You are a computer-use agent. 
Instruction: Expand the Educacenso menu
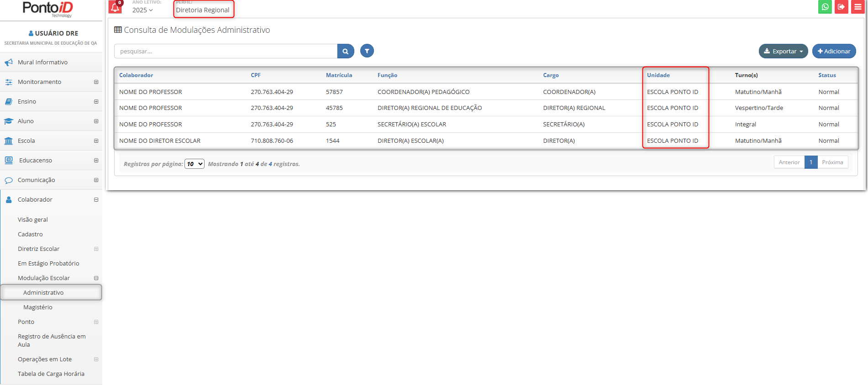pos(96,161)
